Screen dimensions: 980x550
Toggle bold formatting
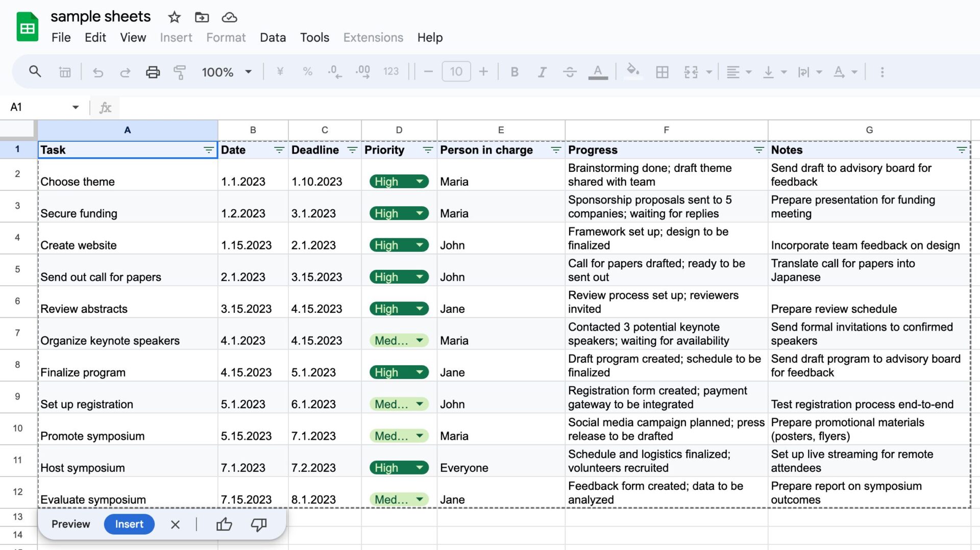[x=514, y=72]
